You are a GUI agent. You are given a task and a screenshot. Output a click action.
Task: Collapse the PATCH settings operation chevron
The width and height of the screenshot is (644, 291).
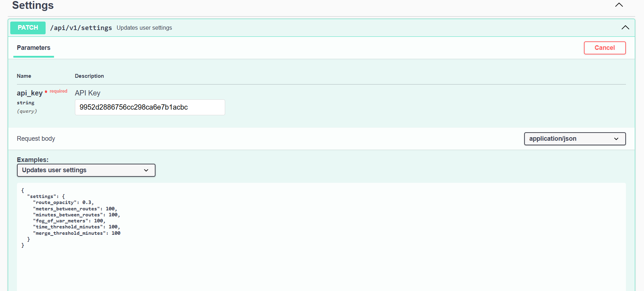pyautogui.click(x=625, y=28)
